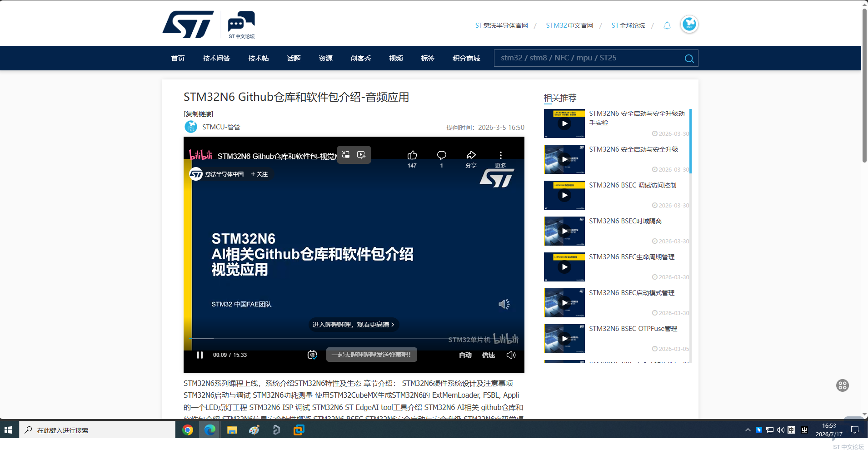Click the Windows taskbar search box

tap(97, 430)
